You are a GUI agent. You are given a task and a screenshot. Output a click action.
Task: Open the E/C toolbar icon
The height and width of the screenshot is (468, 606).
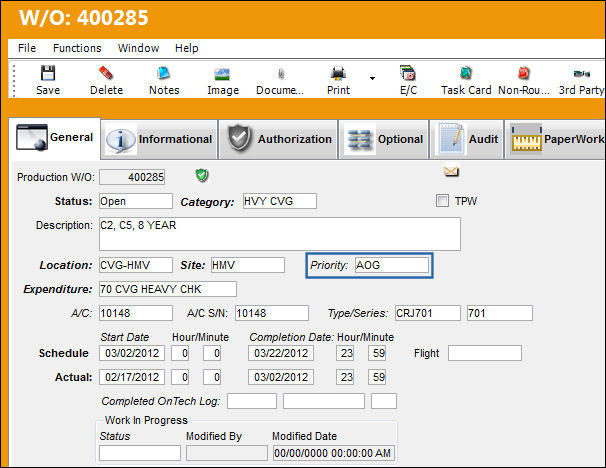tap(408, 73)
